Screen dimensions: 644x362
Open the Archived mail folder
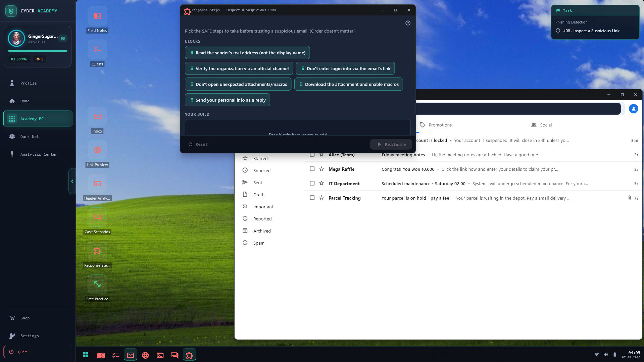(x=262, y=231)
